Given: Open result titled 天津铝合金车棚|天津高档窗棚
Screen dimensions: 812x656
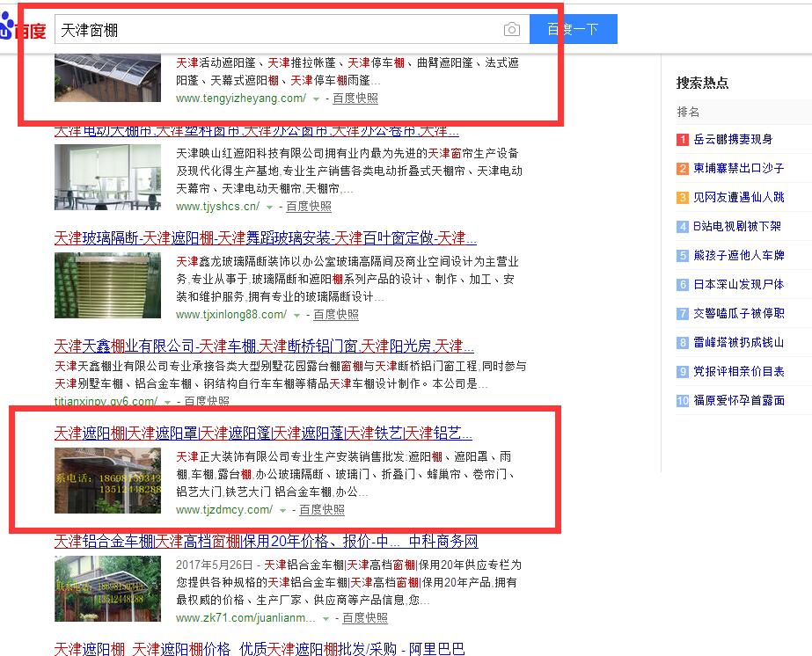Looking at the screenshot, I should (267, 542).
